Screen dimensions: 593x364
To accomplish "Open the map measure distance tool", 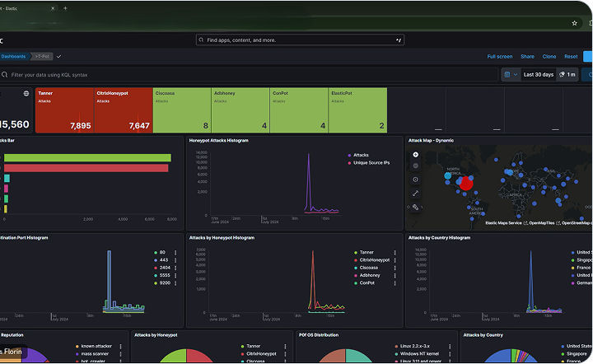I will [x=415, y=194].
